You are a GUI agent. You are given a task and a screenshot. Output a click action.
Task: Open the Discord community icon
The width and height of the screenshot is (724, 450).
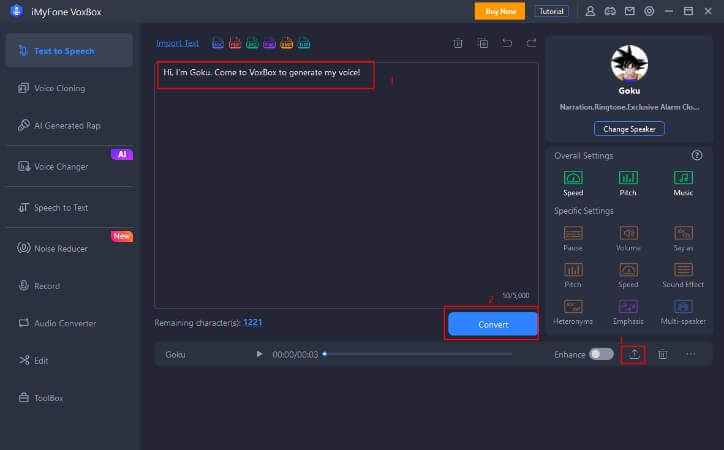[x=610, y=11]
